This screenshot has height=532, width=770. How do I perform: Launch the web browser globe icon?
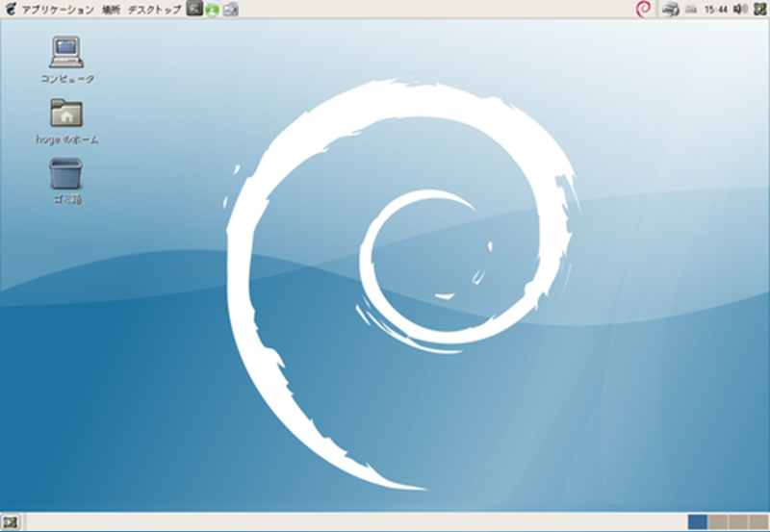(212, 9)
